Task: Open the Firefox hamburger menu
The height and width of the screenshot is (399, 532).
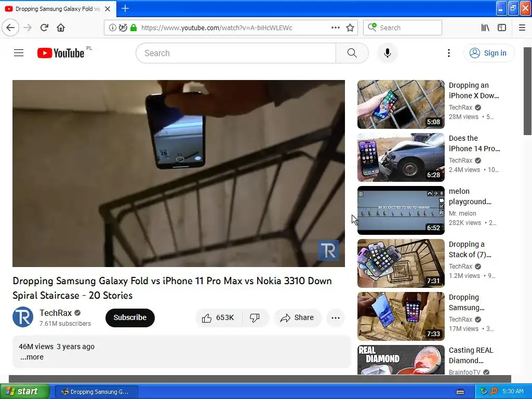Action: point(522,28)
